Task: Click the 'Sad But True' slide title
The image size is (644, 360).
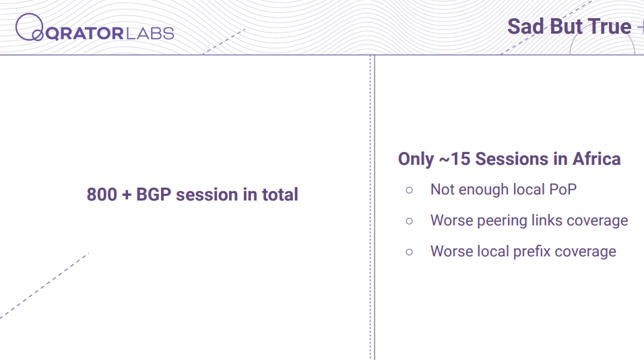Action: click(x=569, y=27)
